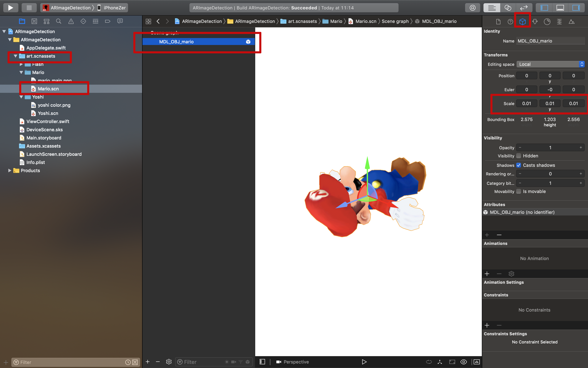588x368 pixels.
Task: Open the Project navigator tab
Action: (22, 21)
